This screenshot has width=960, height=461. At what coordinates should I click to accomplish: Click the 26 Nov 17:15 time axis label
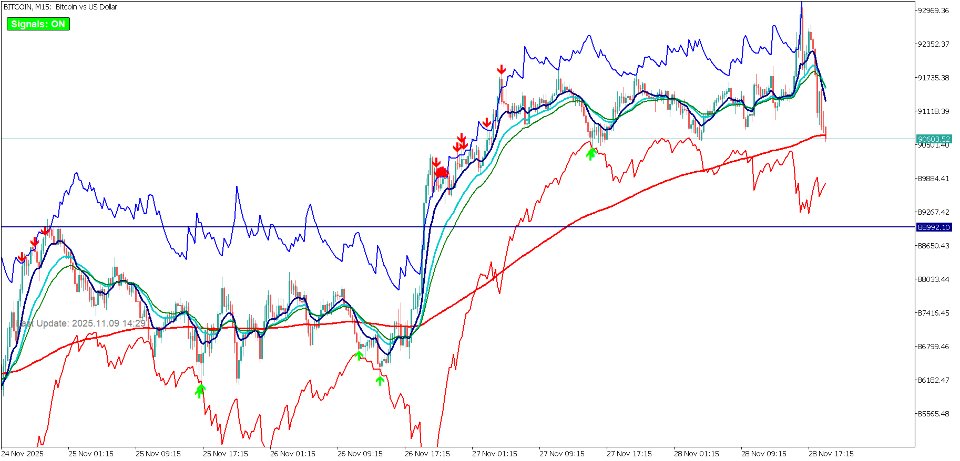tap(427, 455)
